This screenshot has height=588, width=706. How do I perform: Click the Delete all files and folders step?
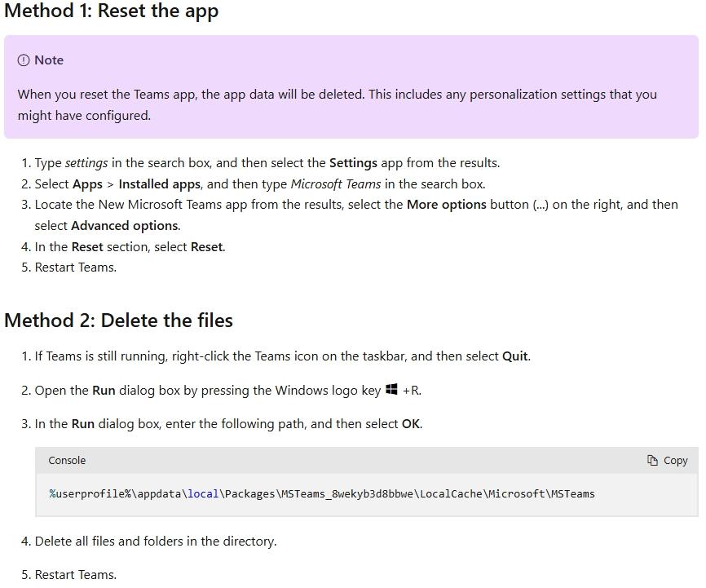pyautogui.click(x=156, y=541)
